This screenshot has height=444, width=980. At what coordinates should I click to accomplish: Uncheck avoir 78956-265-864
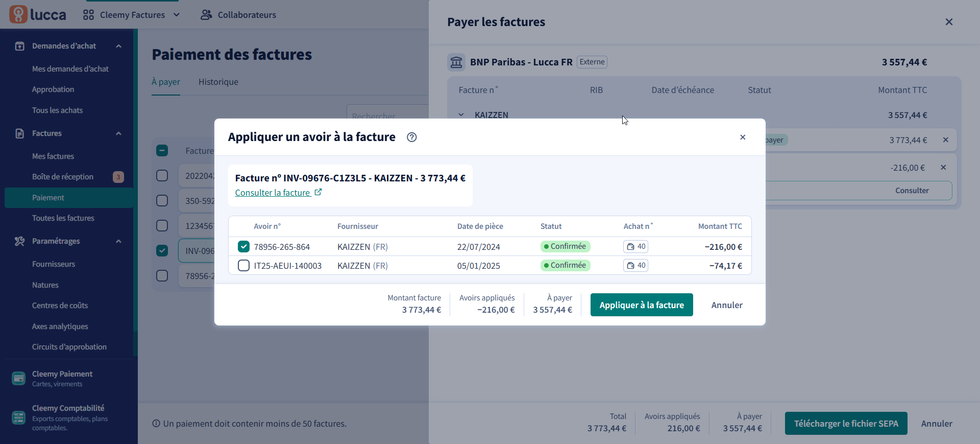tap(243, 247)
